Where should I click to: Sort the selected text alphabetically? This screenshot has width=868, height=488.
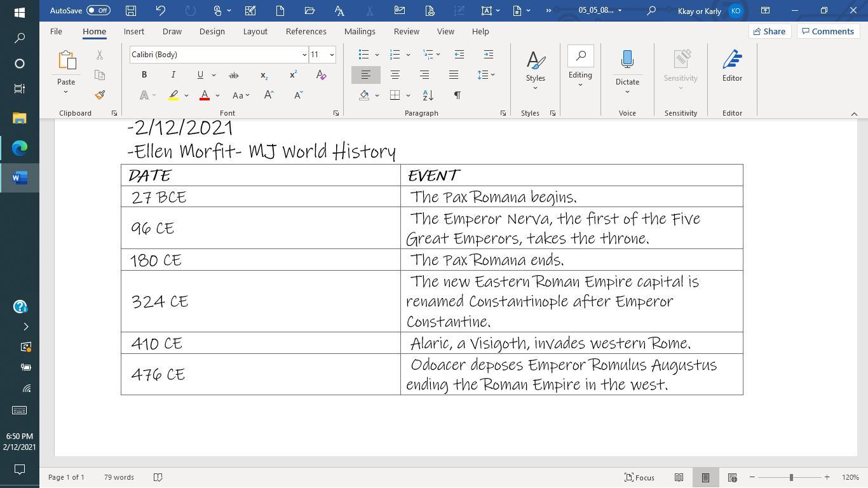(428, 95)
